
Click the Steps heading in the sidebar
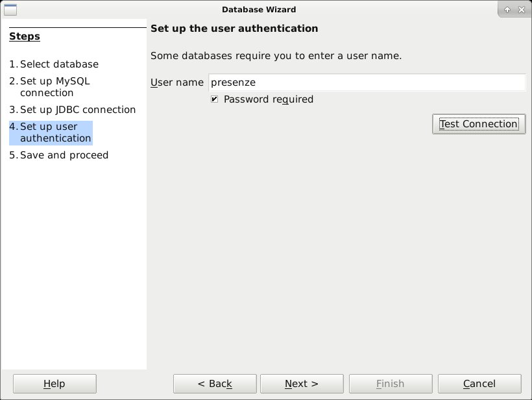click(x=25, y=36)
